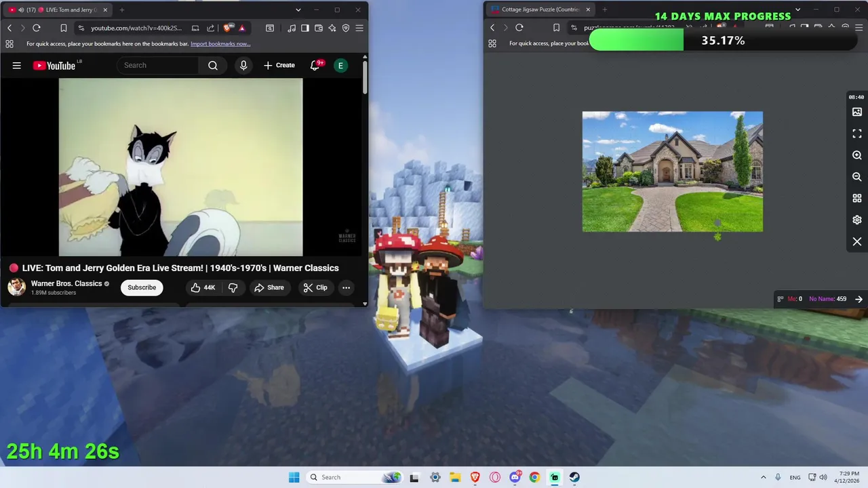Open the music note playlist icon in toolbar

click(x=292, y=28)
